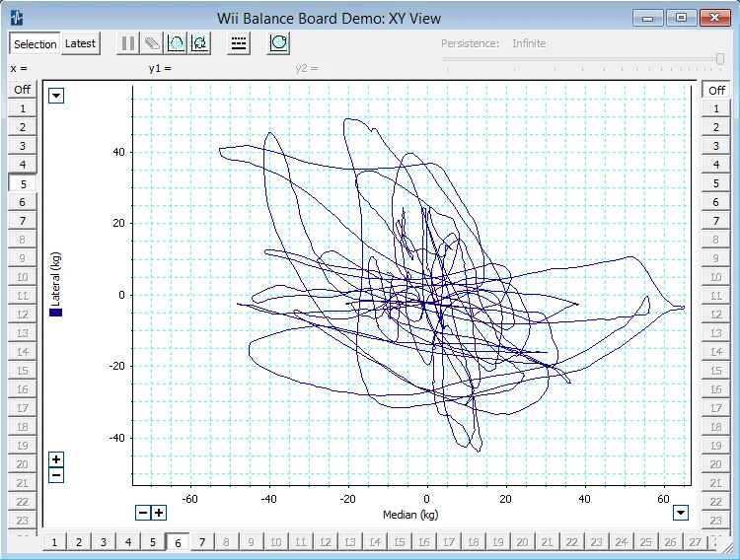Zoom in vertical axis with plus
Image resolution: width=740 pixels, height=560 pixels.
point(56,459)
